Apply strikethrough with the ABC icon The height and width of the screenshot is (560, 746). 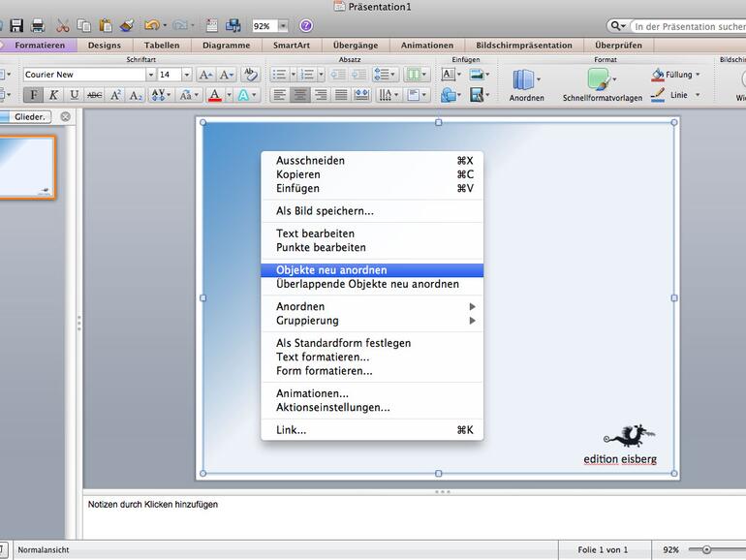[95, 95]
